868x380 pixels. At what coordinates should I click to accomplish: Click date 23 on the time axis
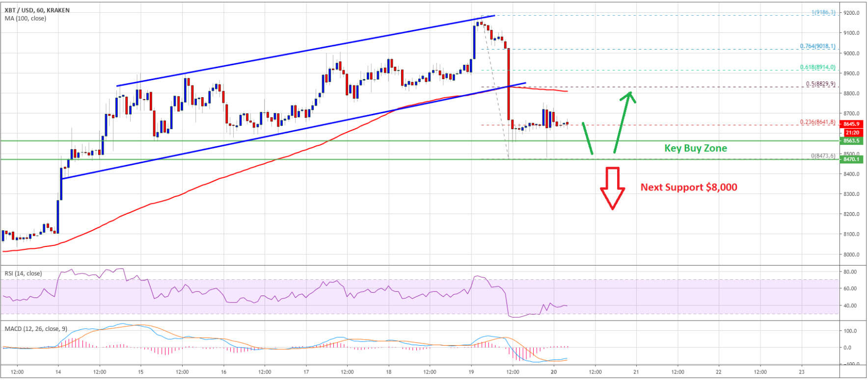point(801,372)
